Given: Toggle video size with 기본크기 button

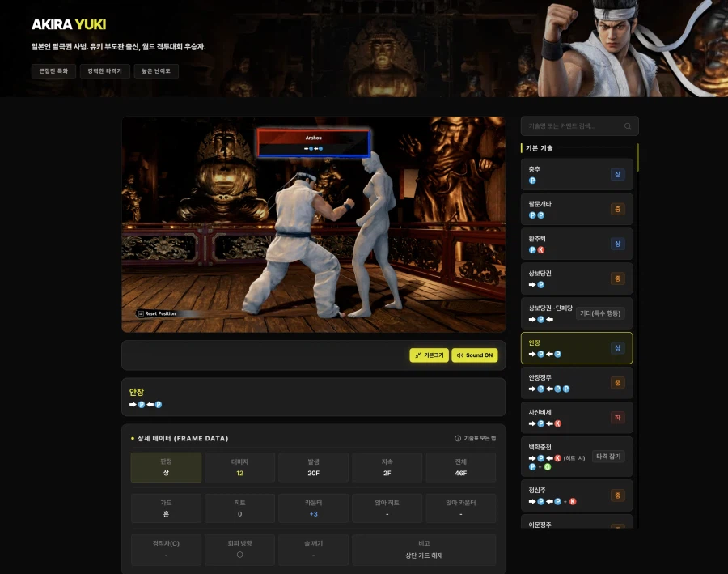Looking at the screenshot, I should pyautogui.click(x=429, y=355).
